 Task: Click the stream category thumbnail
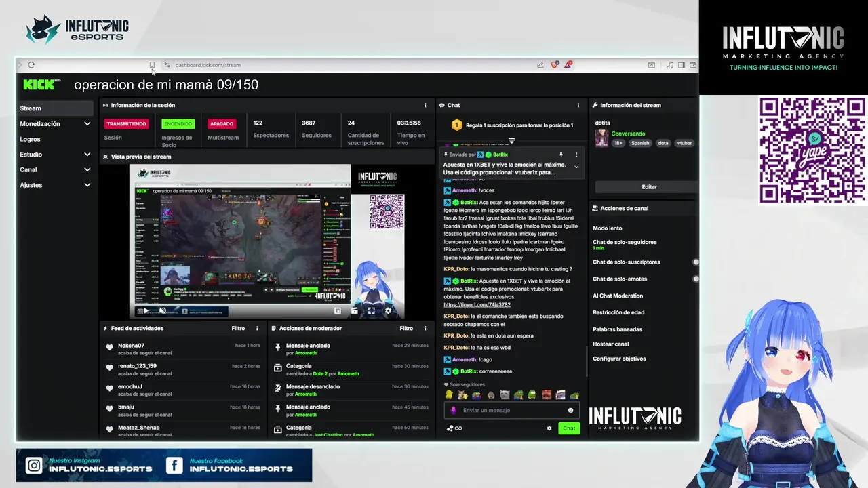(x=601, y=138)
